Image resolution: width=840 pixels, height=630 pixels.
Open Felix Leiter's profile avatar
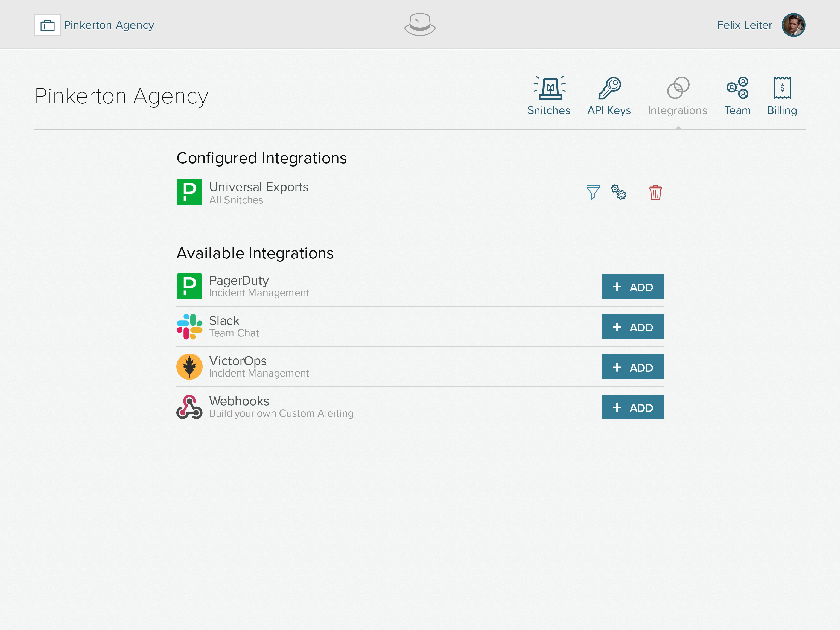coord(793,25)
